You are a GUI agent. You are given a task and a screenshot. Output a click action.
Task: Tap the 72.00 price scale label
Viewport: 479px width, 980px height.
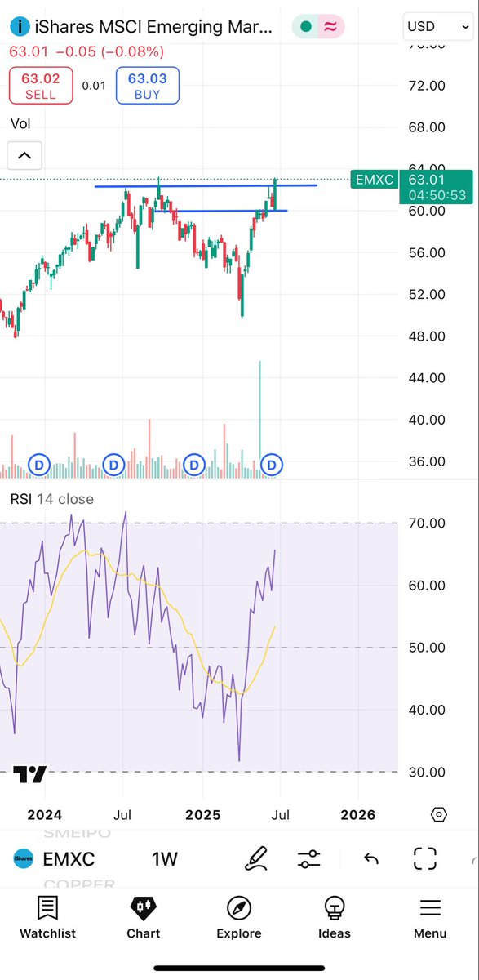tap(425, 85)
